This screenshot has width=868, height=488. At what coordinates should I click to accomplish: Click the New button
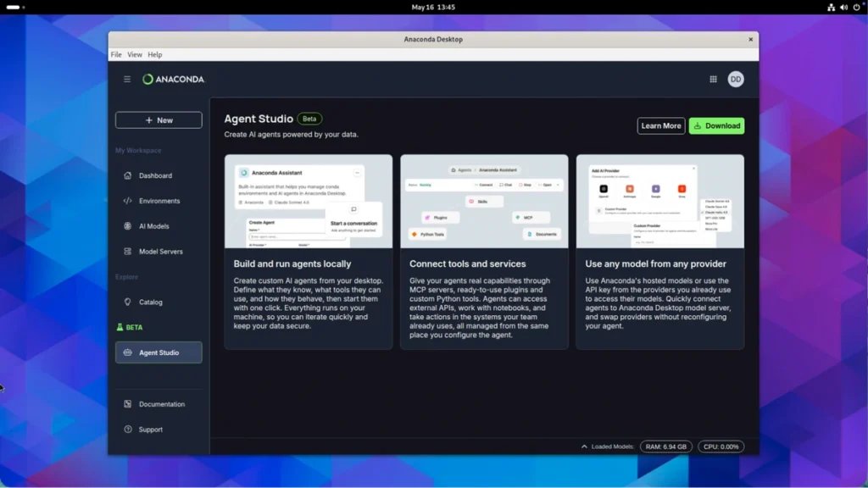159,120
